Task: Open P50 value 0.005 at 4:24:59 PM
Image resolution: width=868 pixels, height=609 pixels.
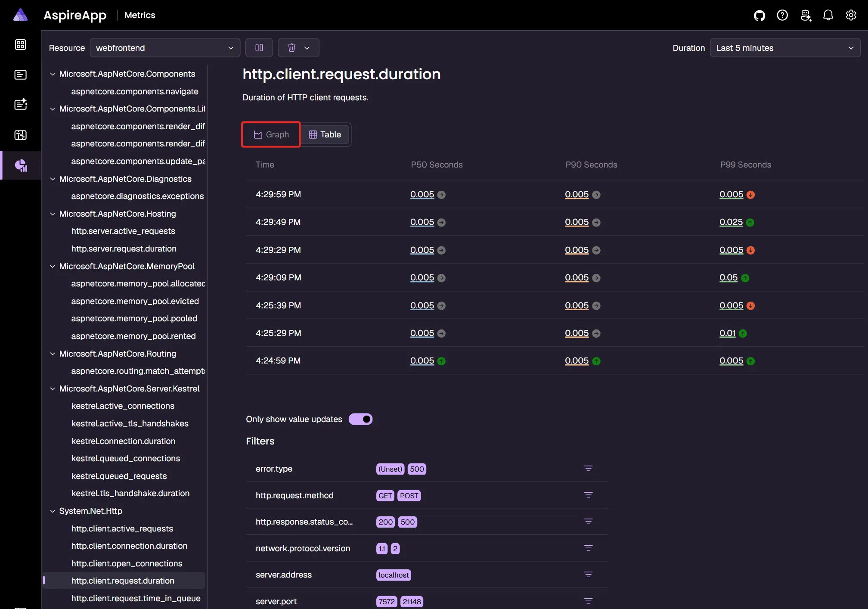Action: [422, 361]
